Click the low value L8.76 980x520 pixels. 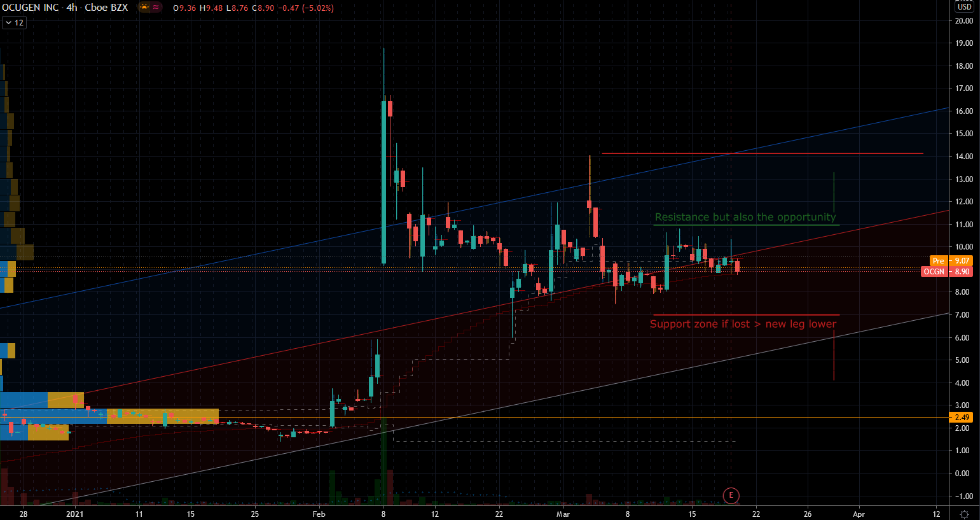(238, 8)
